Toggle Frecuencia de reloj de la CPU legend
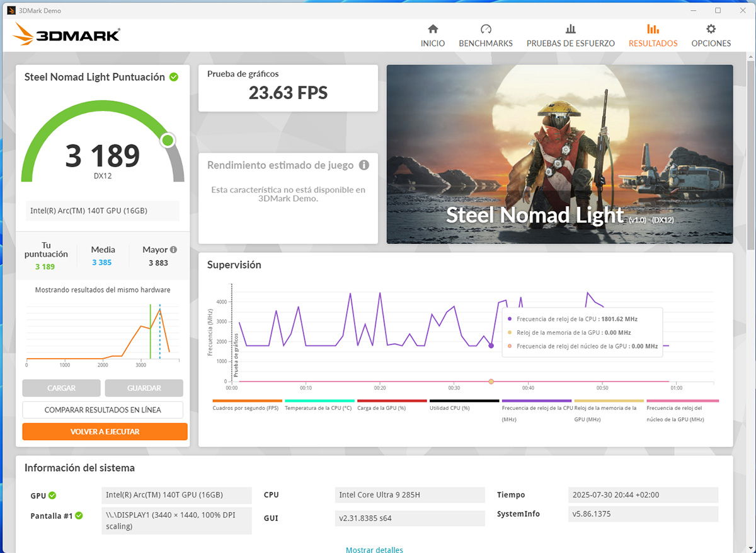This screenshot has width=756, height=553. point(537,410)
